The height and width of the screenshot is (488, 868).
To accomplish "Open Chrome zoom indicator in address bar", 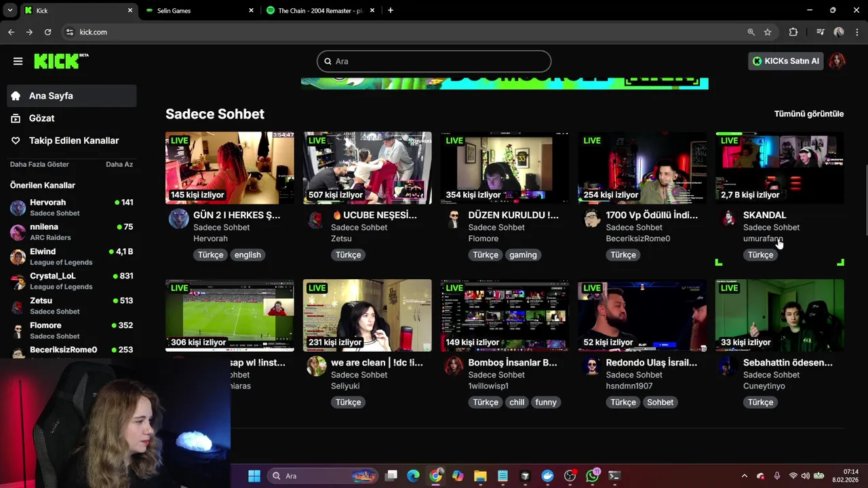I will click(x=751, y=32).
